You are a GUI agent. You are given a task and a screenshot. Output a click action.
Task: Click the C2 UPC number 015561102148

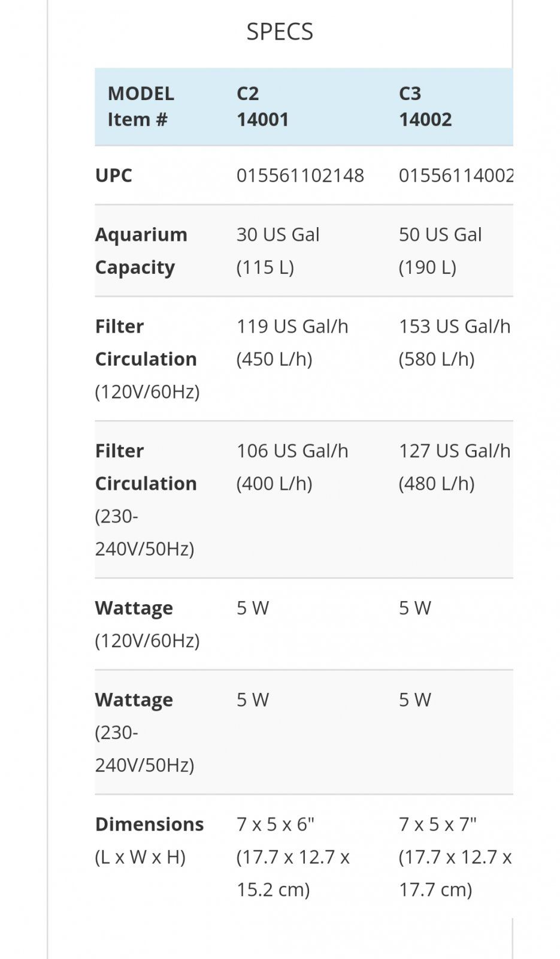click(x=300, y=175)
